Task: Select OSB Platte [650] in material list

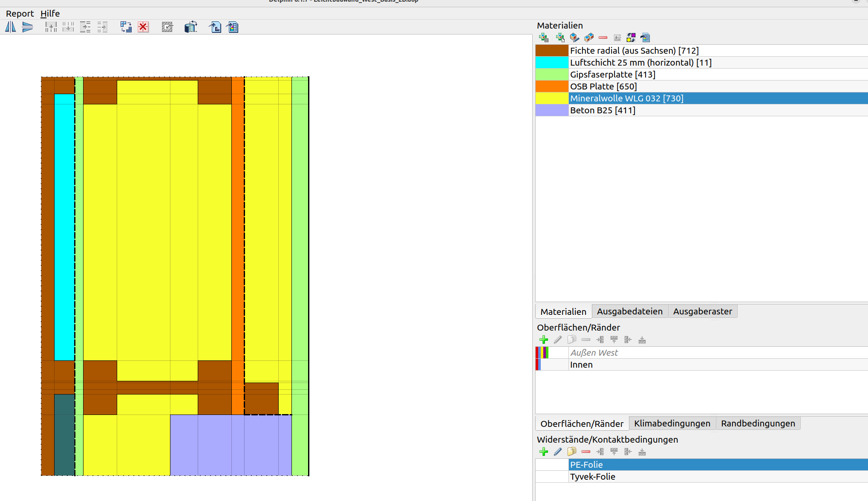Action: click(x=702, y=86)
